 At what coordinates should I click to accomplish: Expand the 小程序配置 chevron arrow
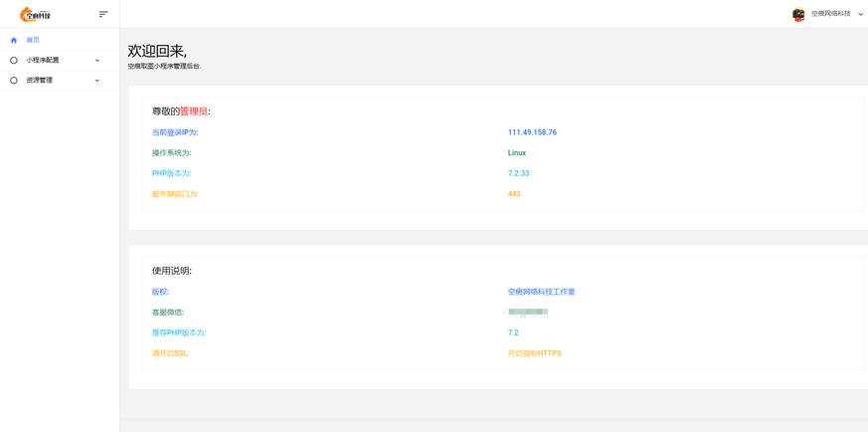tap(97, 61)
